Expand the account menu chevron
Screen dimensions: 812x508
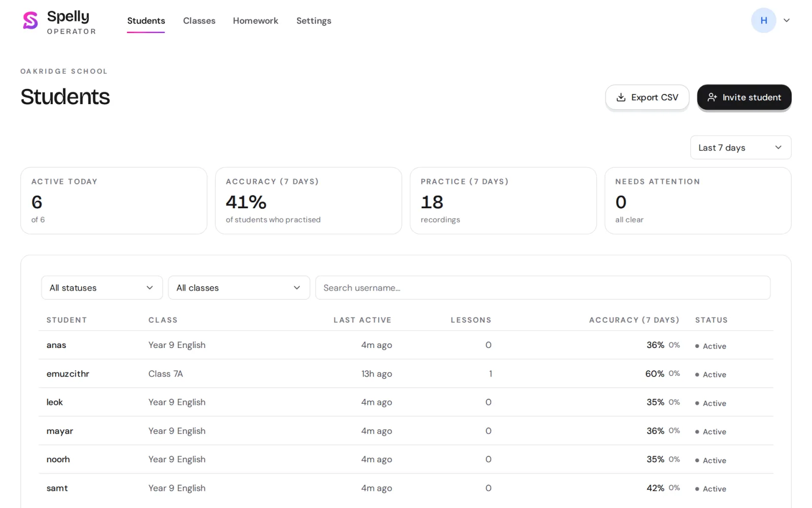787,20
